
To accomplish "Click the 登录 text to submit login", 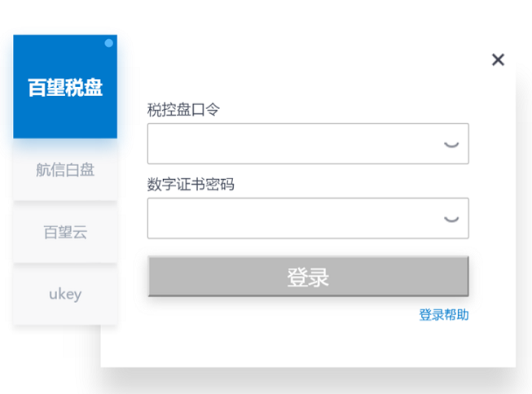I will pyautogui.click(x=308, y=277).
